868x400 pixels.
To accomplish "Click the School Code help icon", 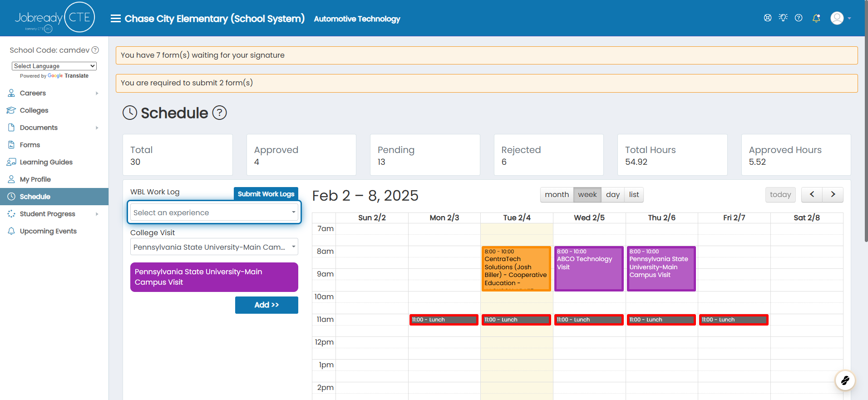I will coord(95,50).
